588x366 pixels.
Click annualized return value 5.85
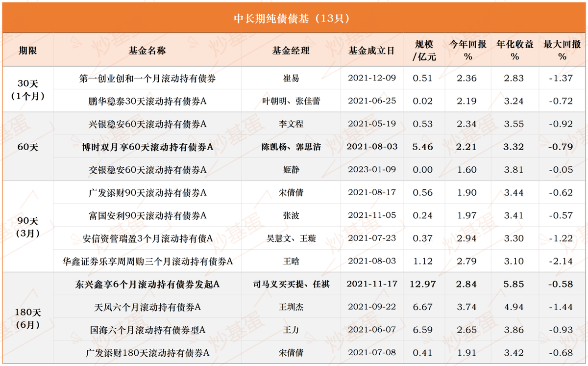(514, 284)
